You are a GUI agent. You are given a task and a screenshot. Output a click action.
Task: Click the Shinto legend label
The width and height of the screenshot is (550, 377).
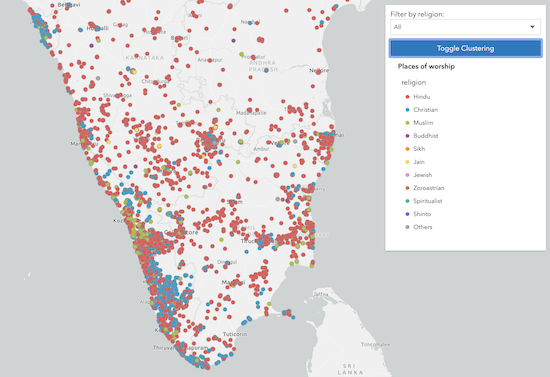click(422, 214)
